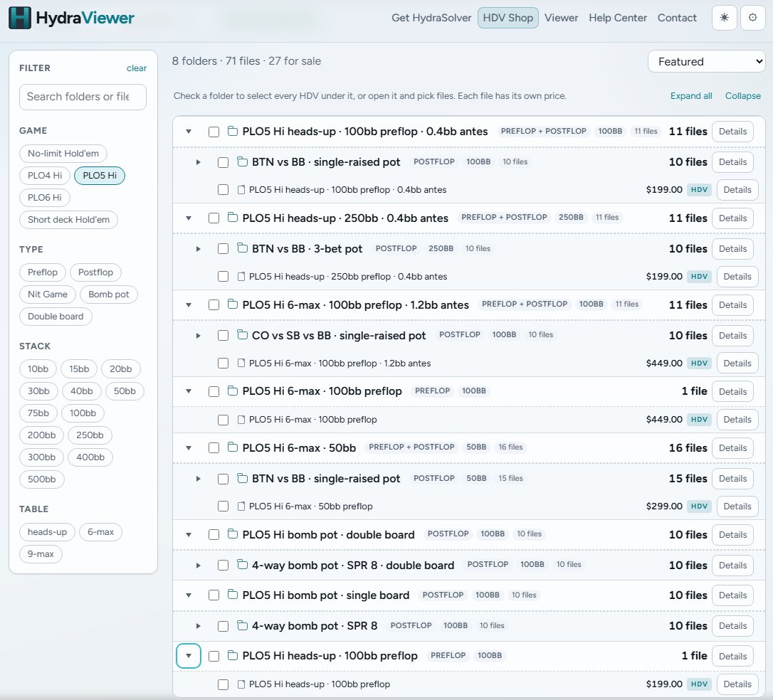Viewport: 773px width, 700px height.
Task: Click folder icon of 4-way bomb pot SPR 8 double board
Action: click(242, 564)
